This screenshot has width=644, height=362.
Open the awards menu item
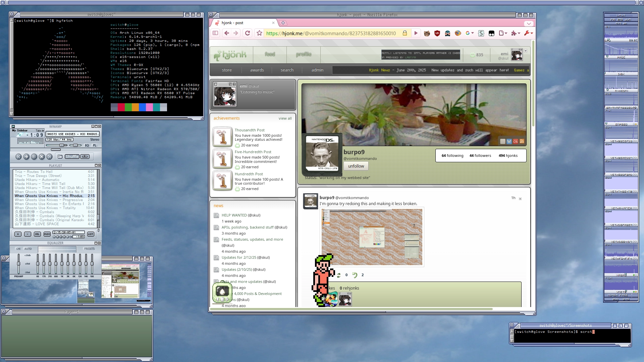coord(257,70)
